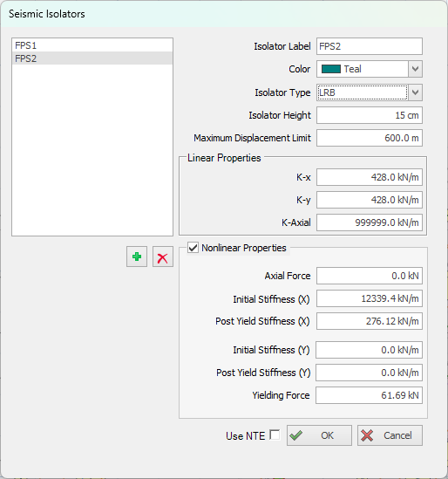Click the red cross on Cancel button

367,435
